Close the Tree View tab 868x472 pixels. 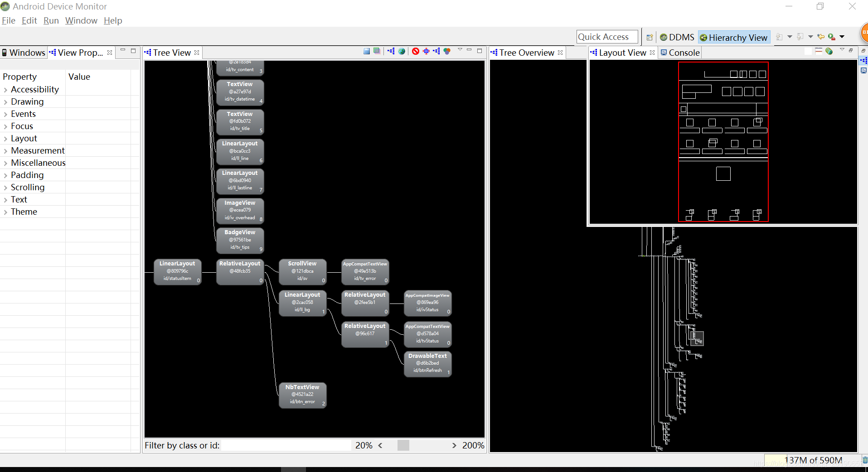tap(197, 53)
